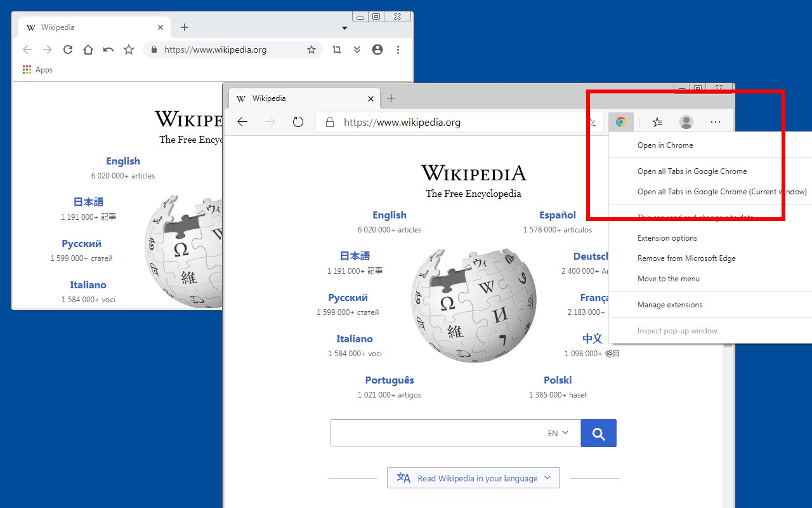Close the Wikipedia tab in the Chrome window
812x508 pixels.
160,27
